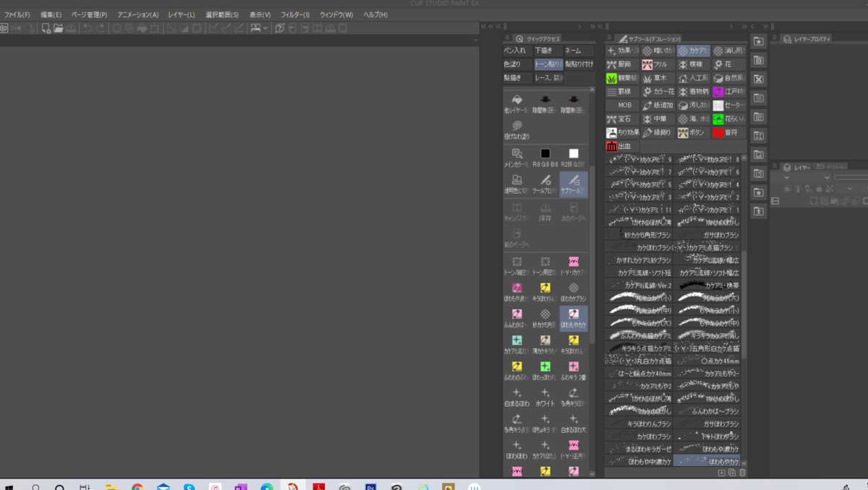This screenshot has height=490, width=868.
Task: Open the quick access panel hamburger menu
Action: pos(506,38)
